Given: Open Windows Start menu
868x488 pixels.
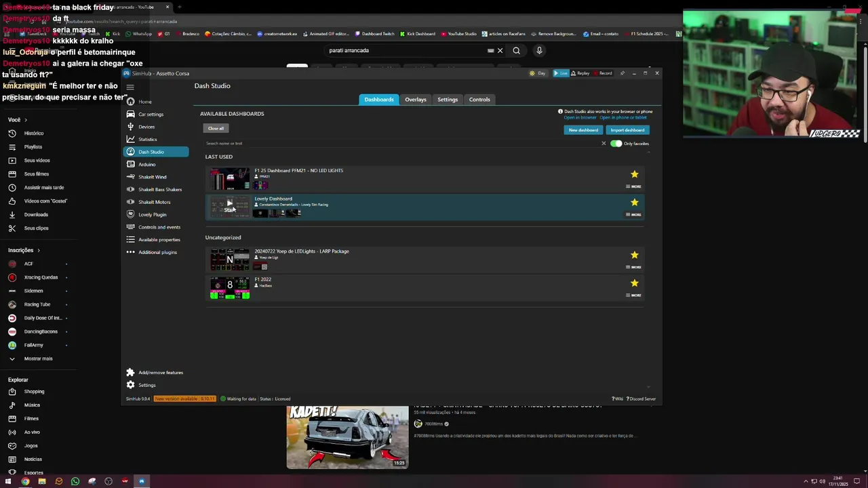Looking at the screenshot, I should pyautogui.click(x=9, y=481).
